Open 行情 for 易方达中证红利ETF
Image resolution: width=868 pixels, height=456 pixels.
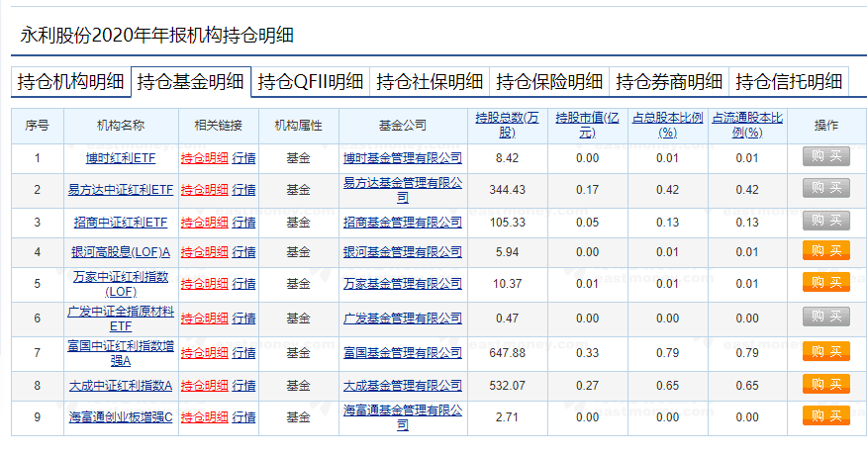coord(243,190)
